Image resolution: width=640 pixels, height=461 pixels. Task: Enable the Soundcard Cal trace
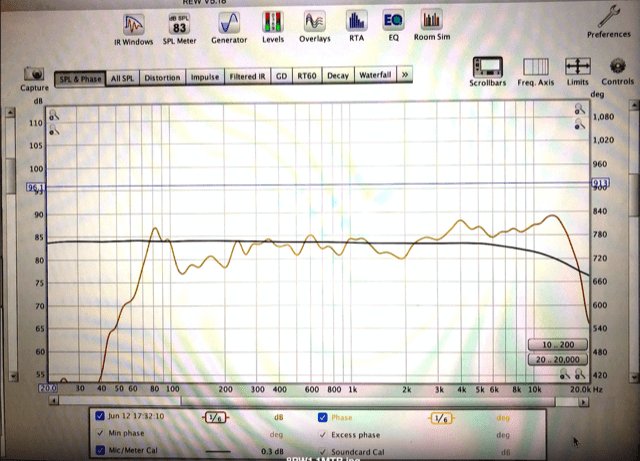coord(322,452)
